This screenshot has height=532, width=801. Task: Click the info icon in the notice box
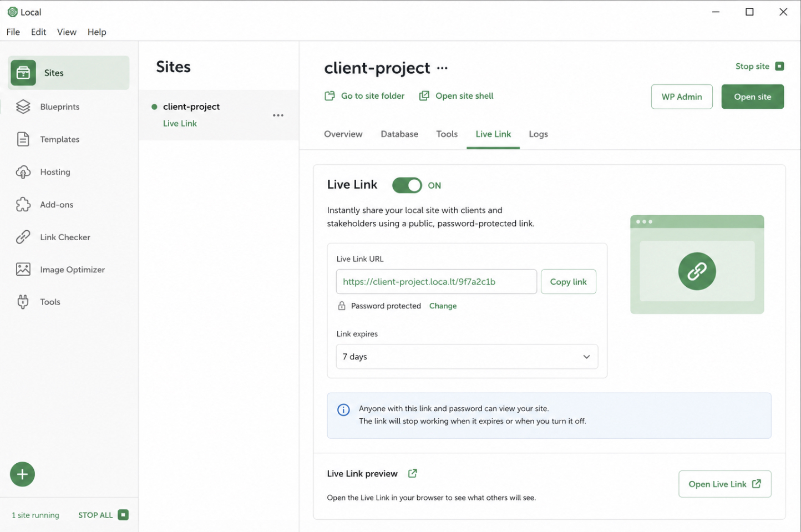tap(343, 410)
